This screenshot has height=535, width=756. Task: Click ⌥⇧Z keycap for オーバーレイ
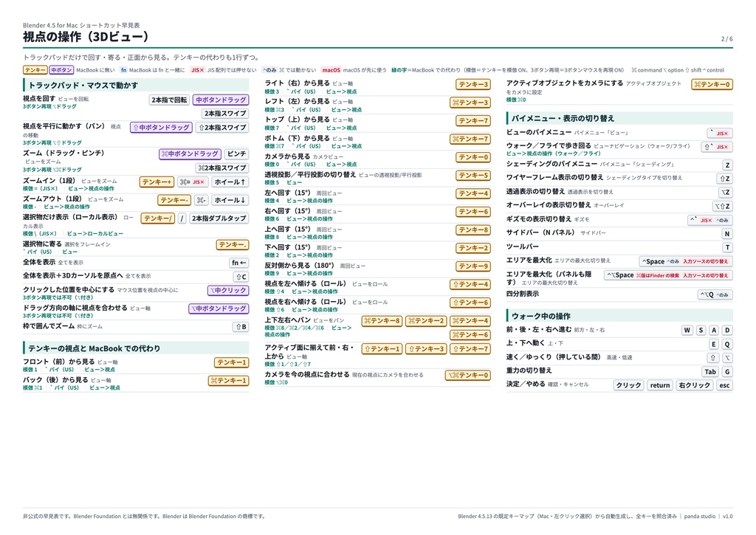tap(723, 206)
